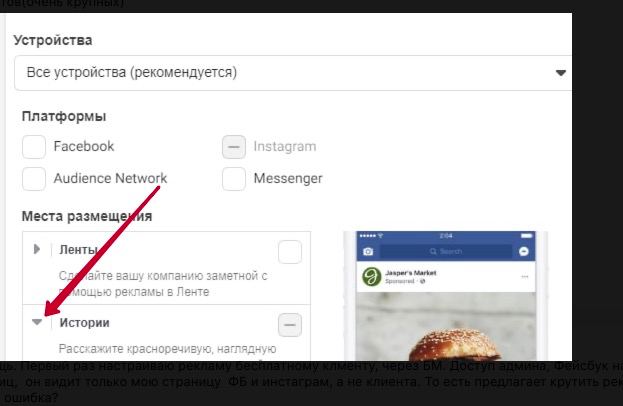Image resolution: width=623 pixels, height=406 pixels.
Task: Open the three-dot menu on preview post
Action: point(524,276)
